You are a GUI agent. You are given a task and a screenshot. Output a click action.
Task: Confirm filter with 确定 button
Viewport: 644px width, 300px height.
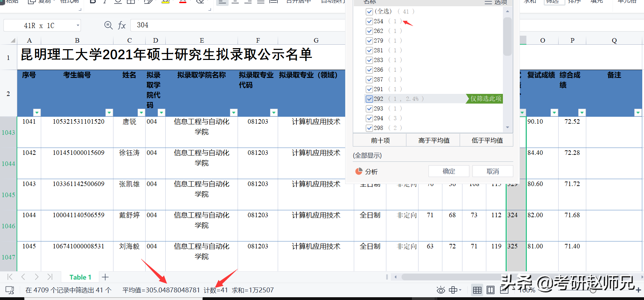click(449, 171)
